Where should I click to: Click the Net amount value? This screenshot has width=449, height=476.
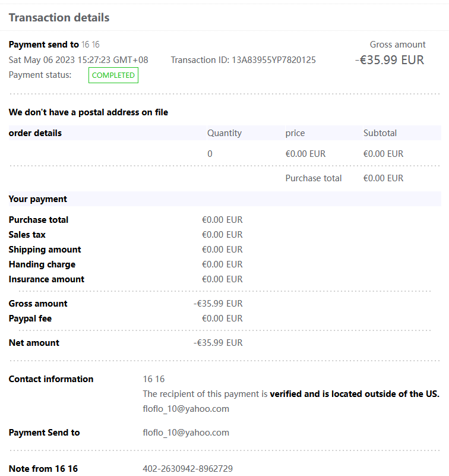point(218,343)
